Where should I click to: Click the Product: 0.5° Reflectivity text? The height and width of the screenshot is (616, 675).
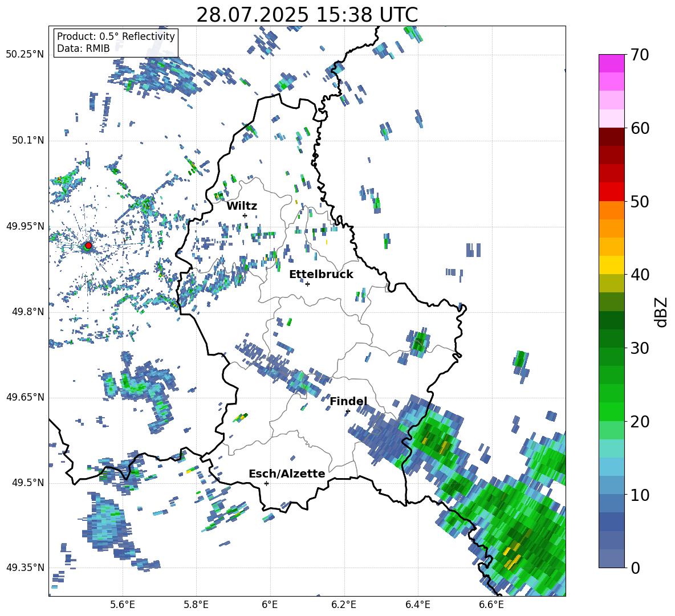[x=116, y=36]
